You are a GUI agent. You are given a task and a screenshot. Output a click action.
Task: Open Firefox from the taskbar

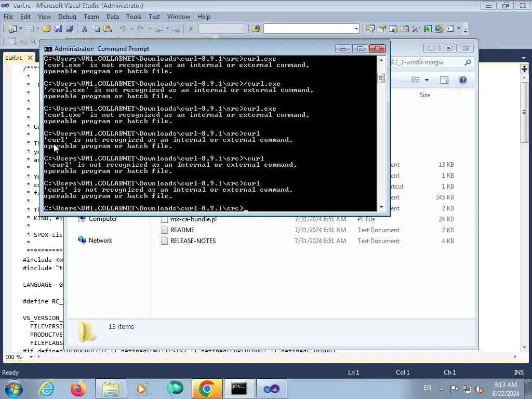[x=78, y=389]
